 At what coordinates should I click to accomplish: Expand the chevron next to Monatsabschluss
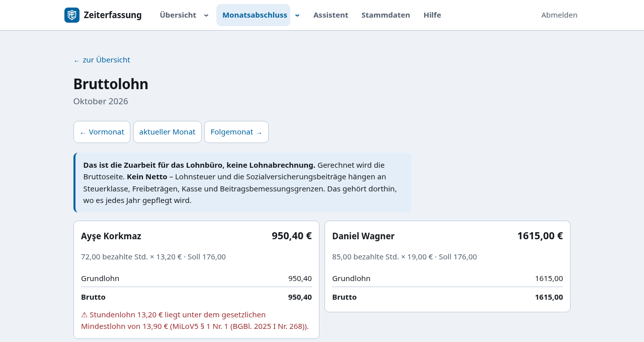pyautogui.click(x=297, y=15)
